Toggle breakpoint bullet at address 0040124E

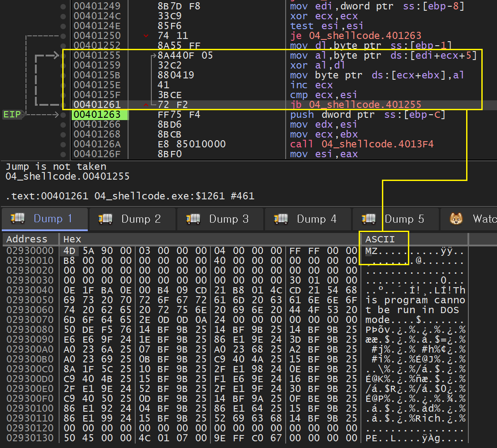(x=63, y=26)
